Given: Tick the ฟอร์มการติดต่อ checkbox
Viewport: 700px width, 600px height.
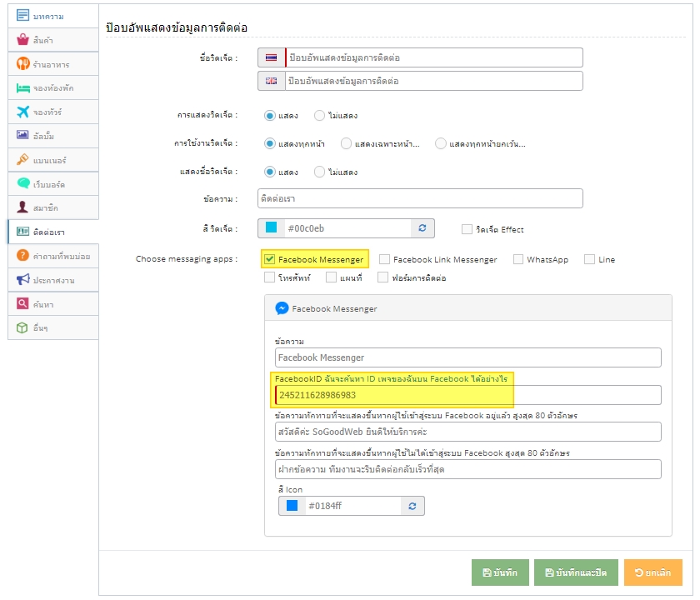Looking at the screenshot, I should click(382, 277).
